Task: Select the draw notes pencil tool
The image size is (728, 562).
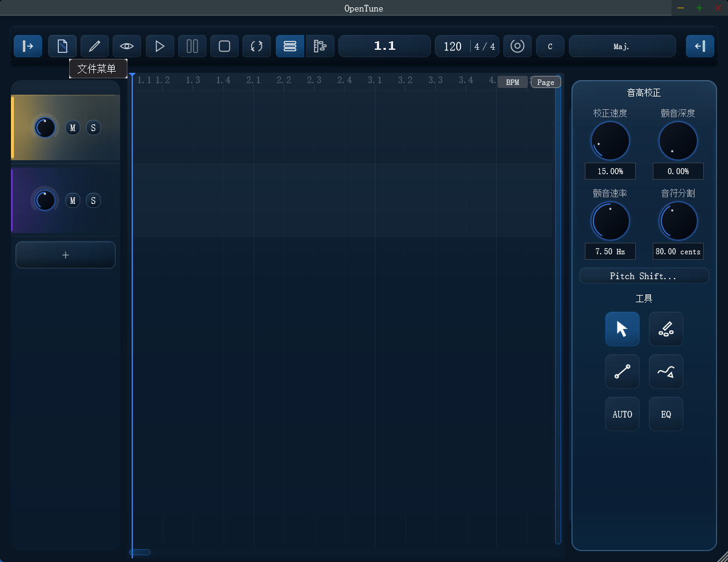Action: (x=666, y=329)
